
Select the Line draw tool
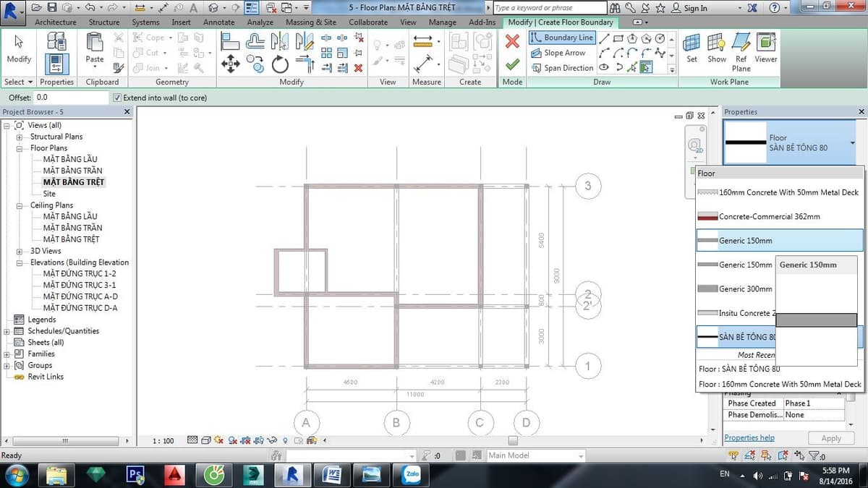click(x=605, y=39)
